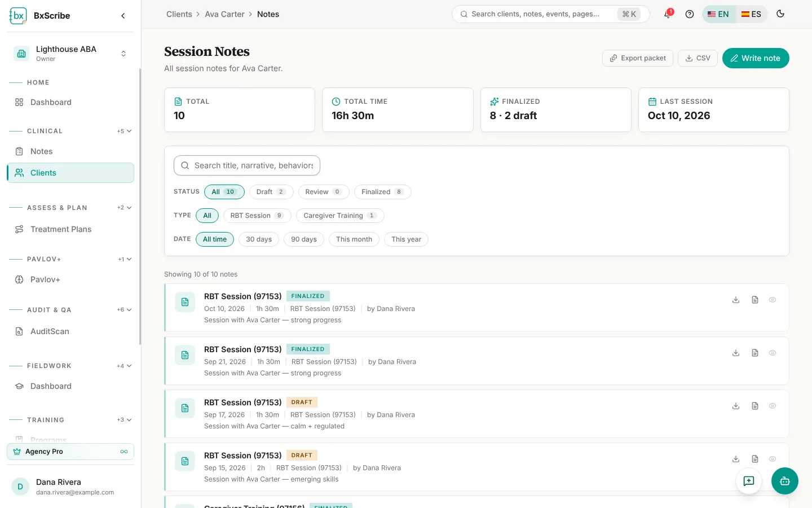
Task: Expand the Assess & Plan section +2
Action: 125,208
